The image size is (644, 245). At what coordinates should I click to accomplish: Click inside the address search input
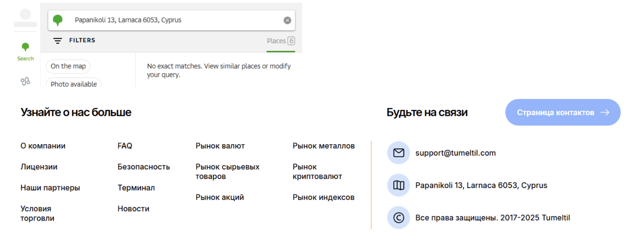[173, 20]
